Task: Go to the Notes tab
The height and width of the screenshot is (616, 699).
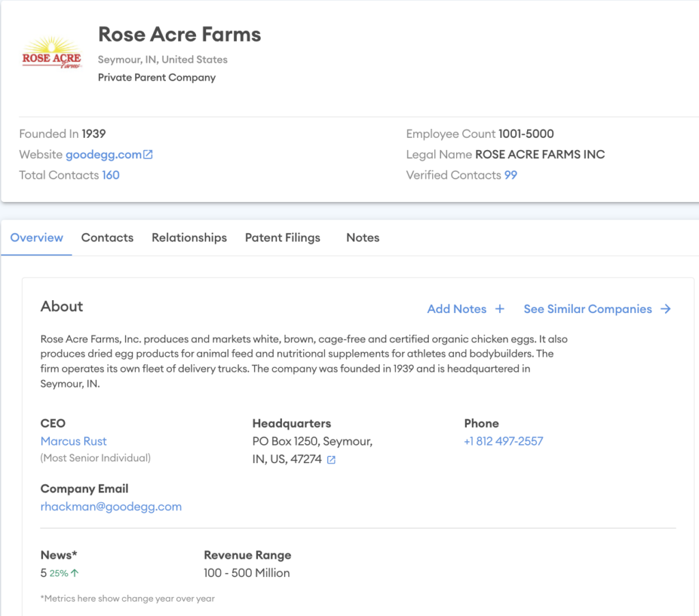Action: [x=363, y=238]
